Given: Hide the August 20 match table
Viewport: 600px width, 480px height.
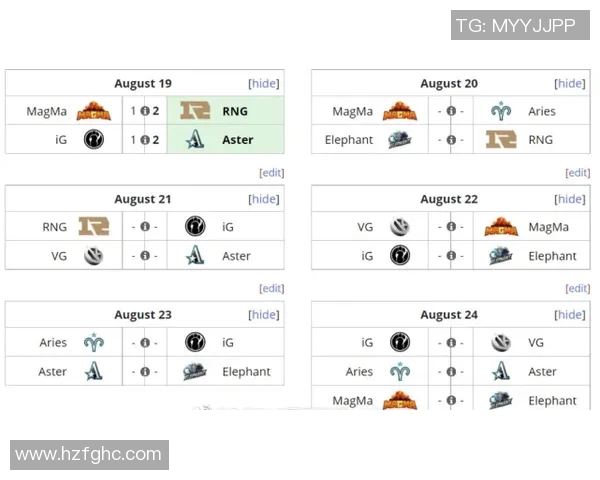Looking at the screenshot, I should 570,84.
